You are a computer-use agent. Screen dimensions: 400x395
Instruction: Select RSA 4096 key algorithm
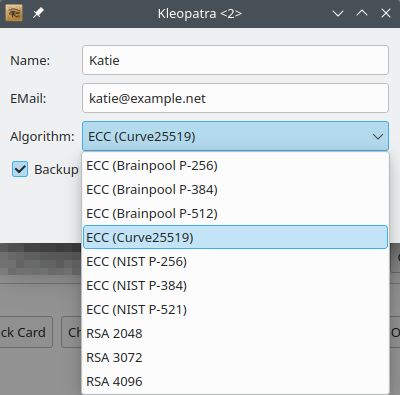click(235, 381)
